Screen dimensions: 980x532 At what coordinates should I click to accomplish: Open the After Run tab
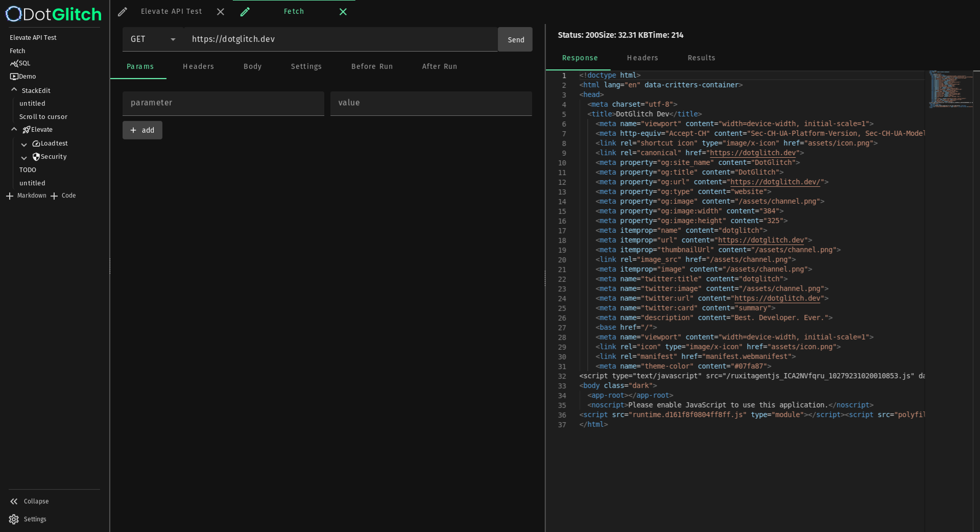(440, 66)
